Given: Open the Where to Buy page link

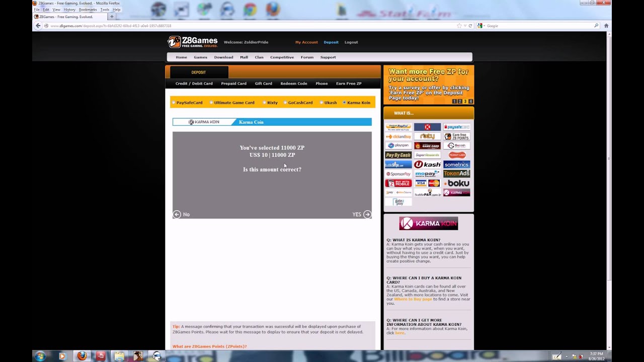Looking at the screenshot, I should click(413, 299).
